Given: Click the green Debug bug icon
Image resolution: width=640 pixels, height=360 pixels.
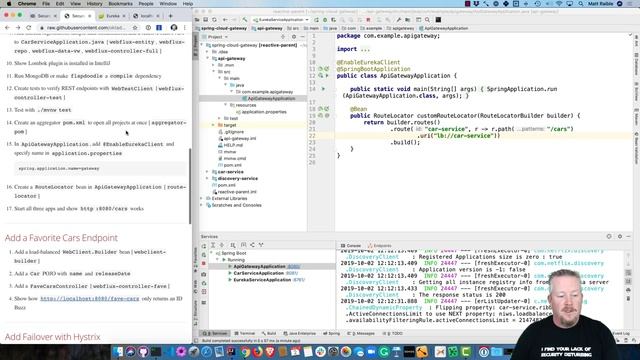Looking at the screenshot, I should tap(325, 20).
